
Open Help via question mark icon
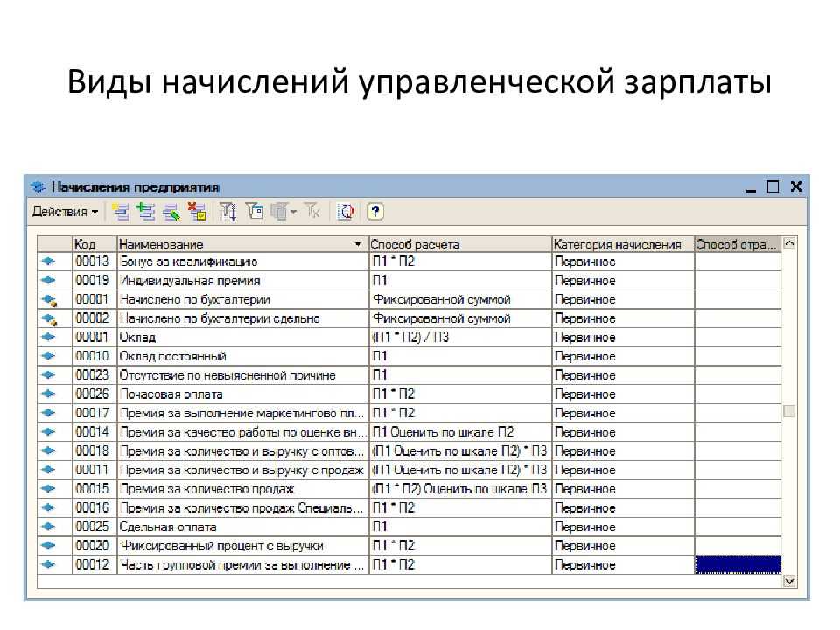375,212
